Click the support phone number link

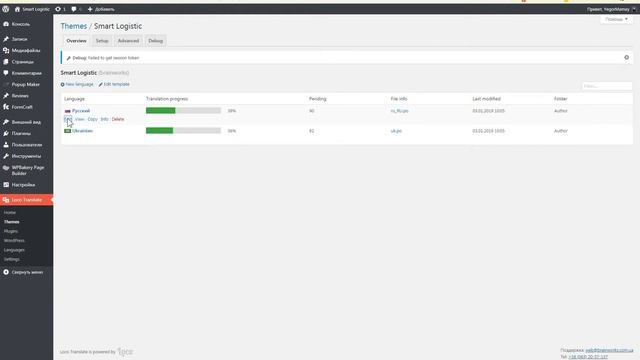pos(588,357)
